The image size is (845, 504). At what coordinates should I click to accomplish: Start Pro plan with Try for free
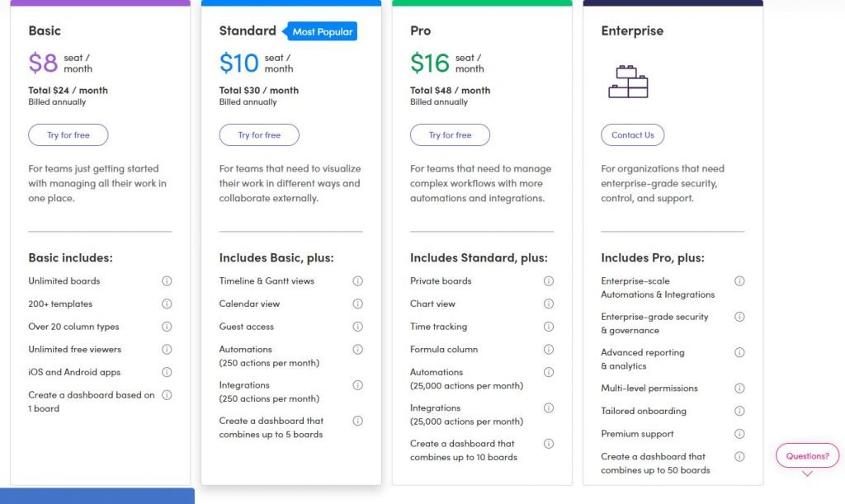pyautogui.click(x=450, y=135)
